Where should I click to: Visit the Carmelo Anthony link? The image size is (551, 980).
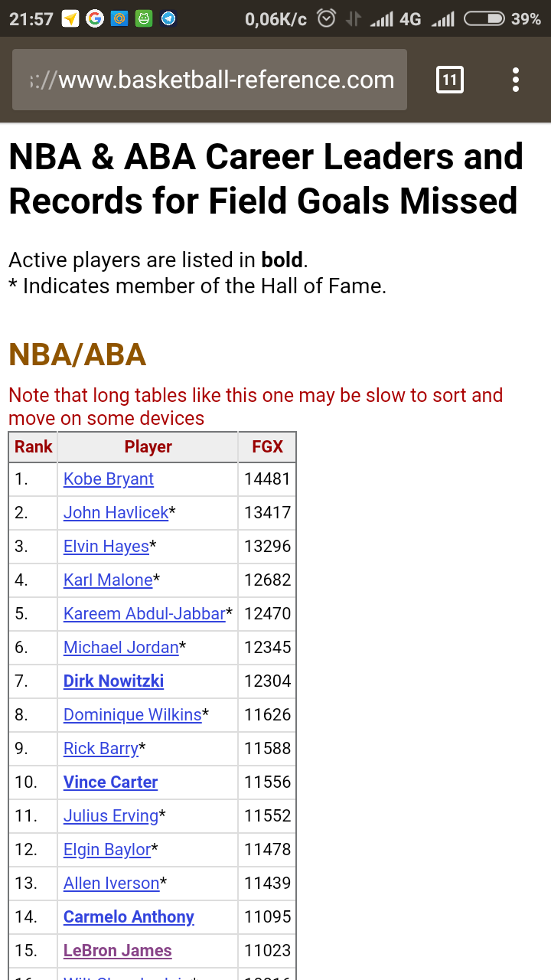click(129, 917)
